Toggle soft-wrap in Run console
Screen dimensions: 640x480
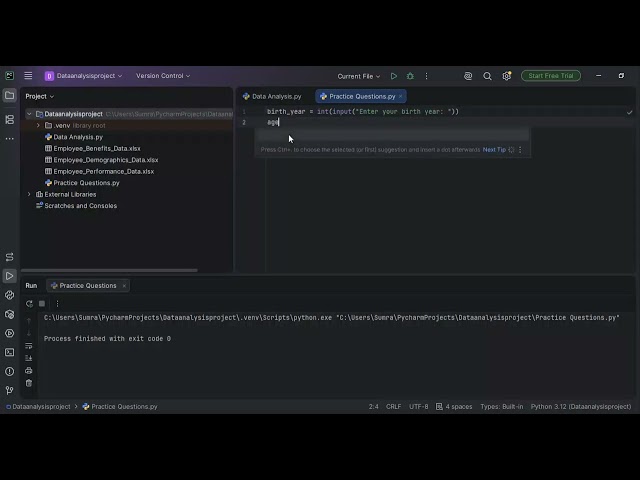[29, 346]
